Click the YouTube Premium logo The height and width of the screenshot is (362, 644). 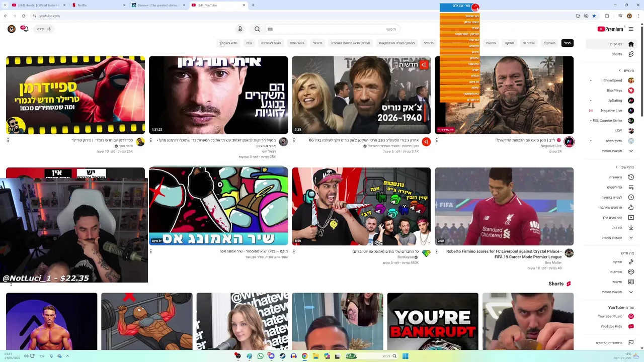point(610,29)
